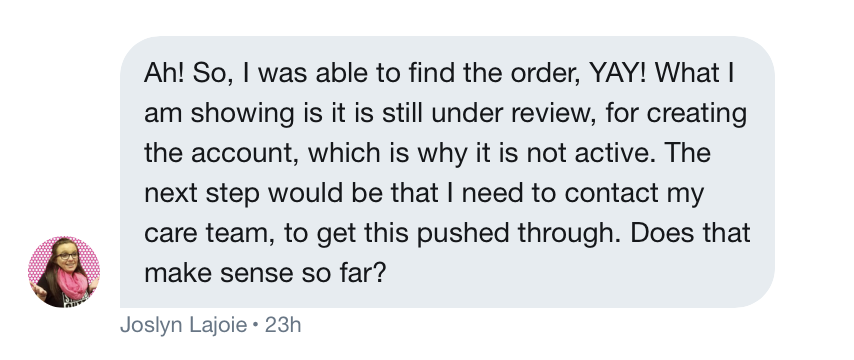Click the word "Does" in the message

pyautogui.click(x=663, y=233)
